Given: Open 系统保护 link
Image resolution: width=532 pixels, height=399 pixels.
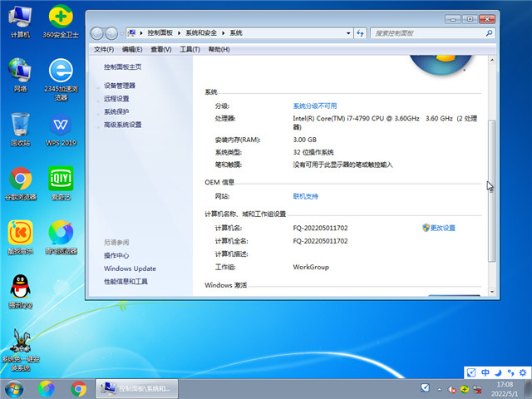Looking at the screenshot, I should (x=116, y=111).
